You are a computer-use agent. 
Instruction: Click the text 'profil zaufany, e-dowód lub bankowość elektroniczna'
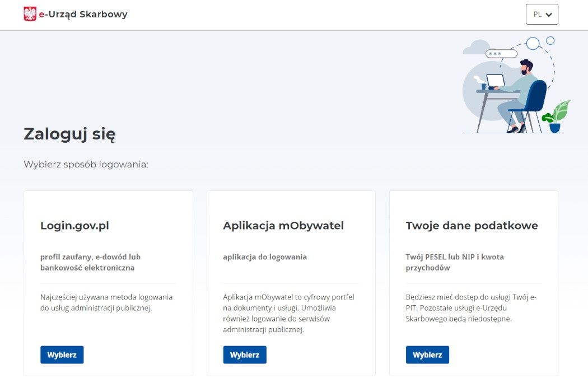tap(90, 262)
